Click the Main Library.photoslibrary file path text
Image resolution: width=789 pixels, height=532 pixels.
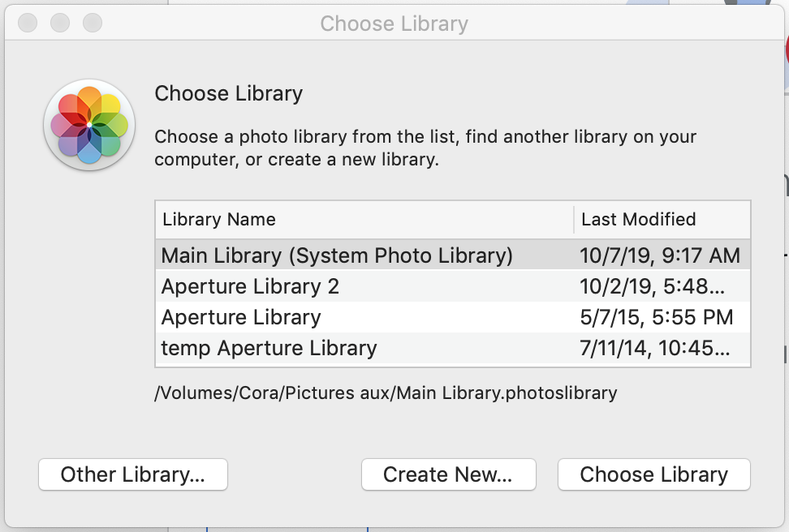tap(386, 393)
